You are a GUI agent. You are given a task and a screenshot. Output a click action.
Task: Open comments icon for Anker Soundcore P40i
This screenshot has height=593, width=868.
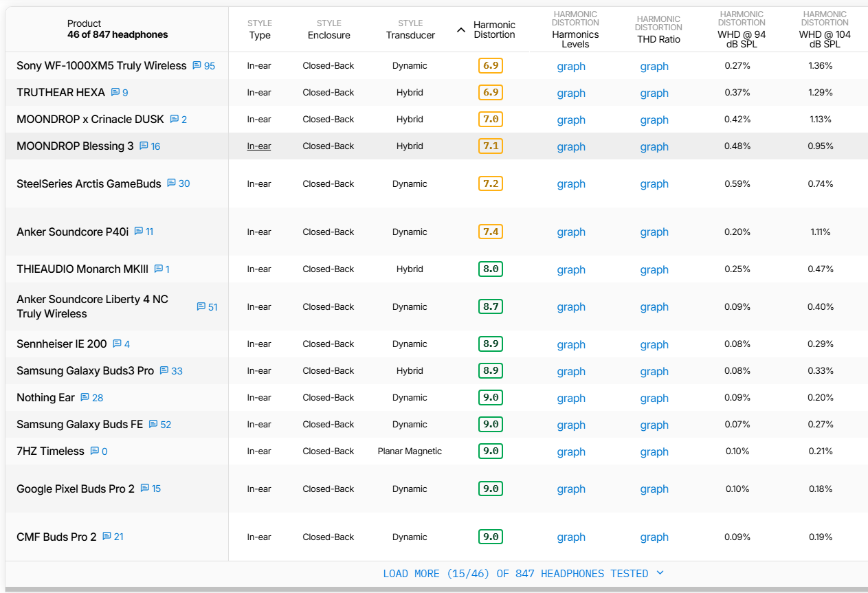tap(139, 232)
